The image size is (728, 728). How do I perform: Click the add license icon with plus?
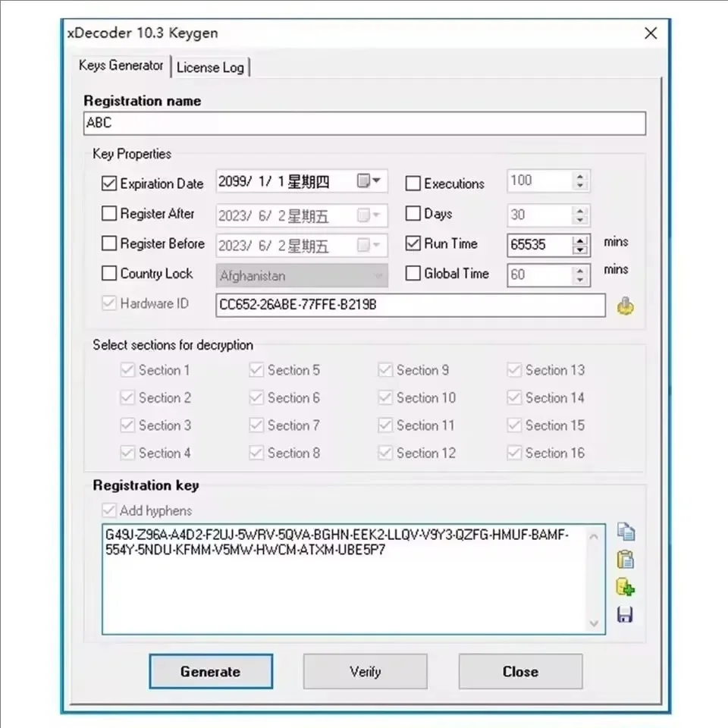(x=626, y=587)
